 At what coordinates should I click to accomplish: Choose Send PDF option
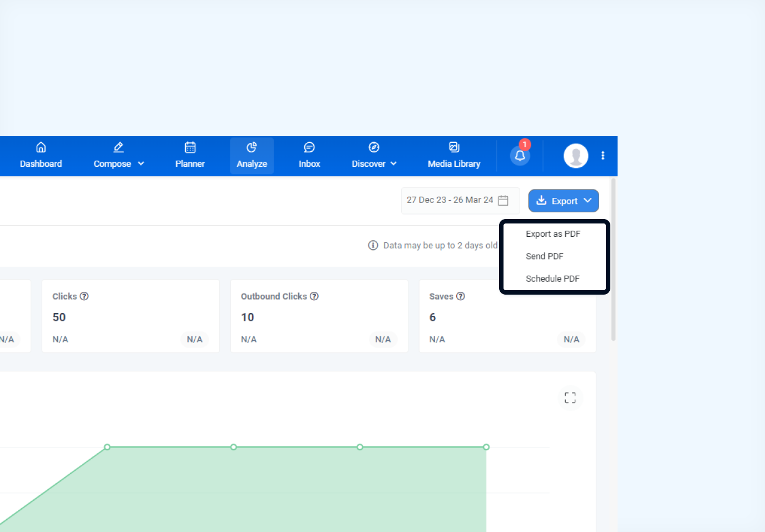point(545,256)
